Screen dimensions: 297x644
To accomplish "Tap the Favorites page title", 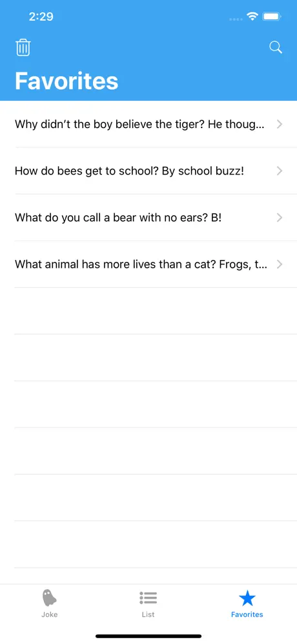I will coord(67,81).
